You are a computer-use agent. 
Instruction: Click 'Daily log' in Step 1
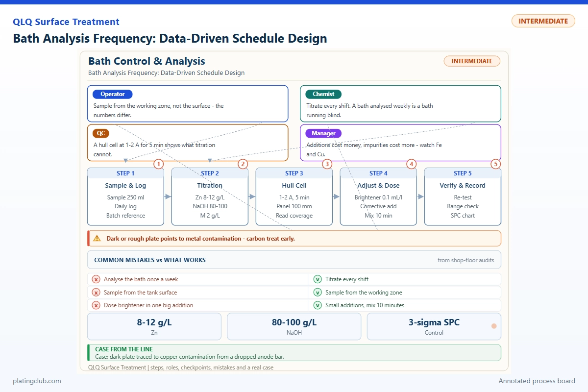coord(125,206)
